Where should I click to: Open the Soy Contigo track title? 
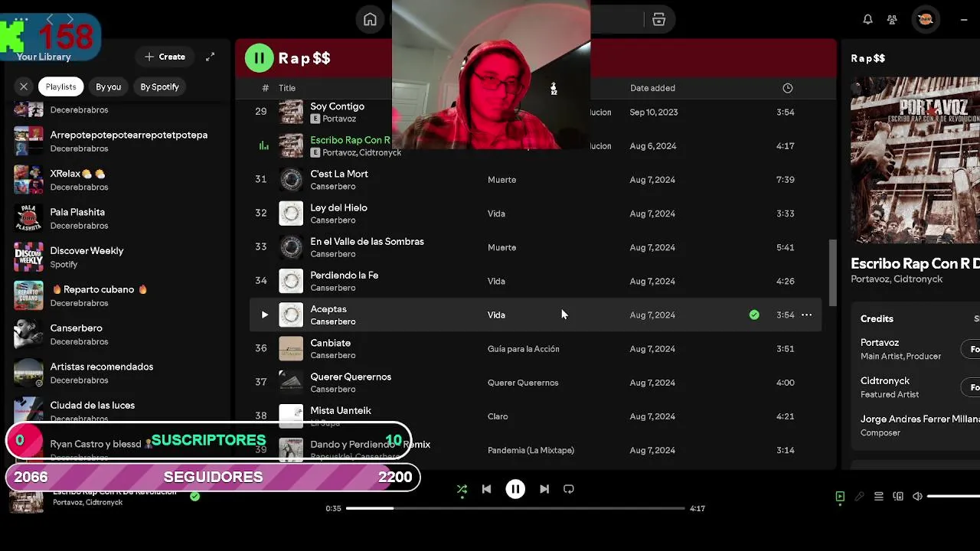tap(337, 106)
